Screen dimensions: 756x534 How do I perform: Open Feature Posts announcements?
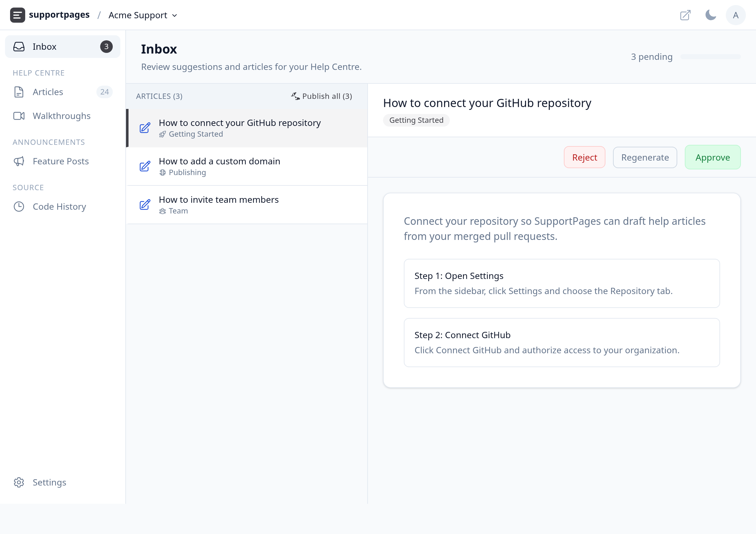tap(63, 161)
